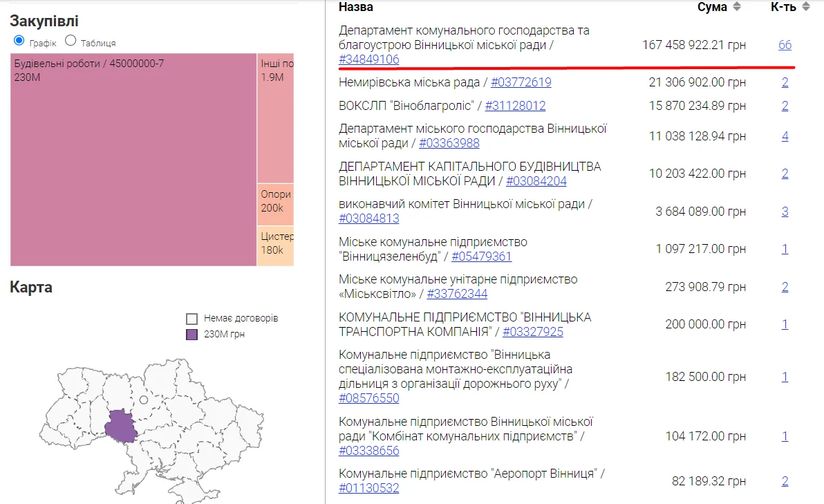Open count 1 for ВІННИЦЬКА ТРАНСПОРТНА КОМПАНІЯ
Image resolution: width=824 pixels, height=504 pixels.
[x=785, y=324]
